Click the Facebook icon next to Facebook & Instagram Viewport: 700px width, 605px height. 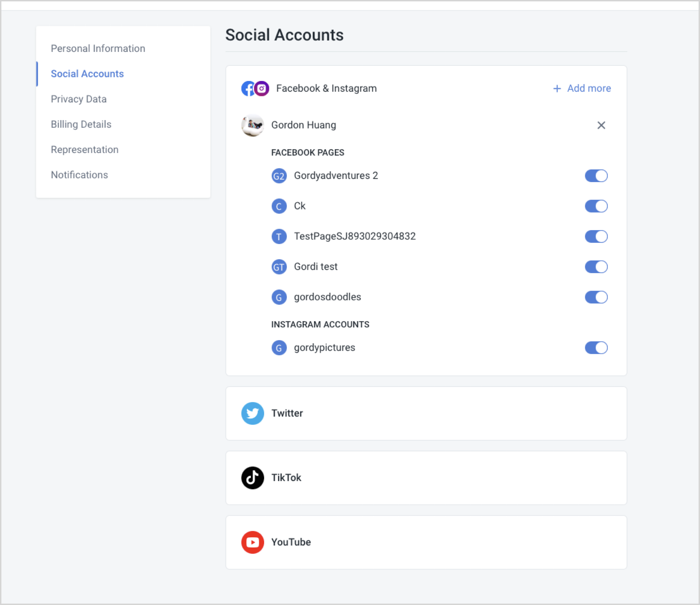(248, 88)
